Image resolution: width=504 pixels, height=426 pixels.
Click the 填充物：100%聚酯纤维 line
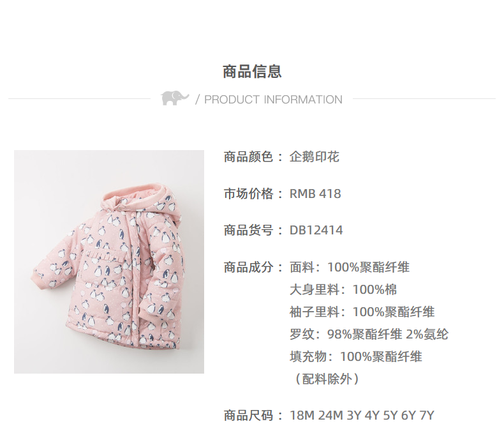point(356,356)
